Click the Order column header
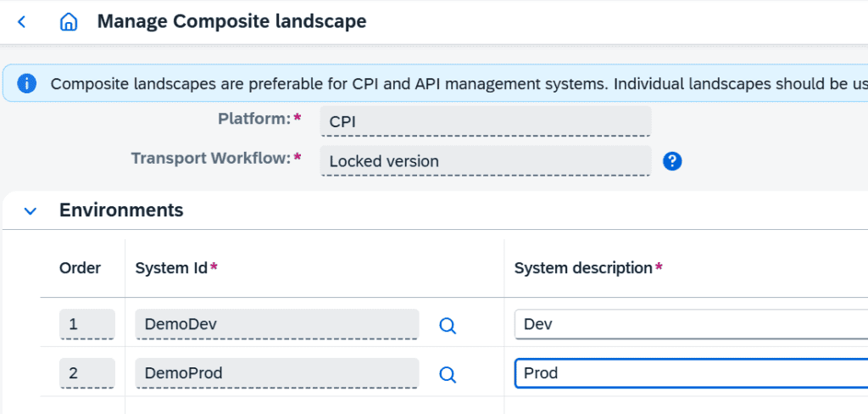The image size is (868, 414). pyautogui.click(x=80, y=268)
